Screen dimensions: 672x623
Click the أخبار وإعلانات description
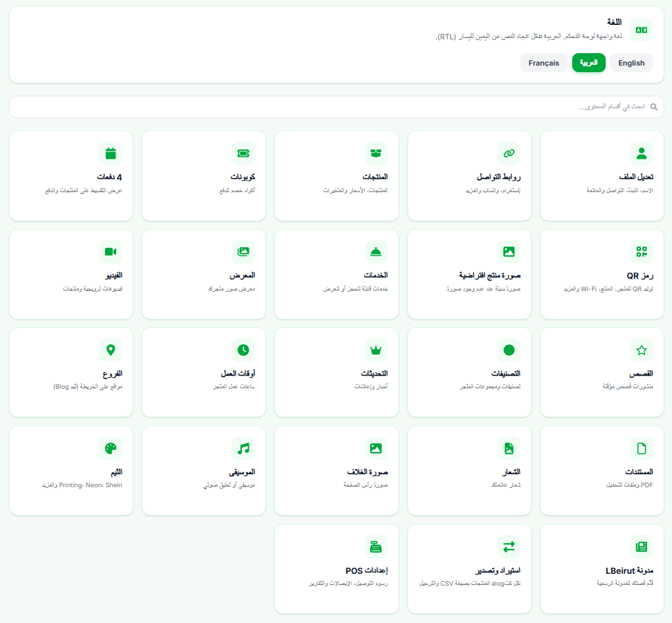pos(371,387)
